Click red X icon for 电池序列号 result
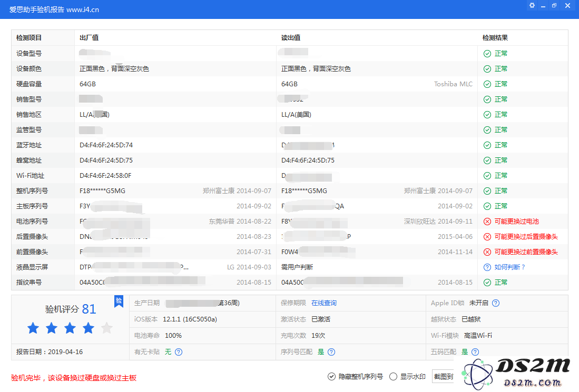This screenshot has width=579, height=392. coord(487,222)
